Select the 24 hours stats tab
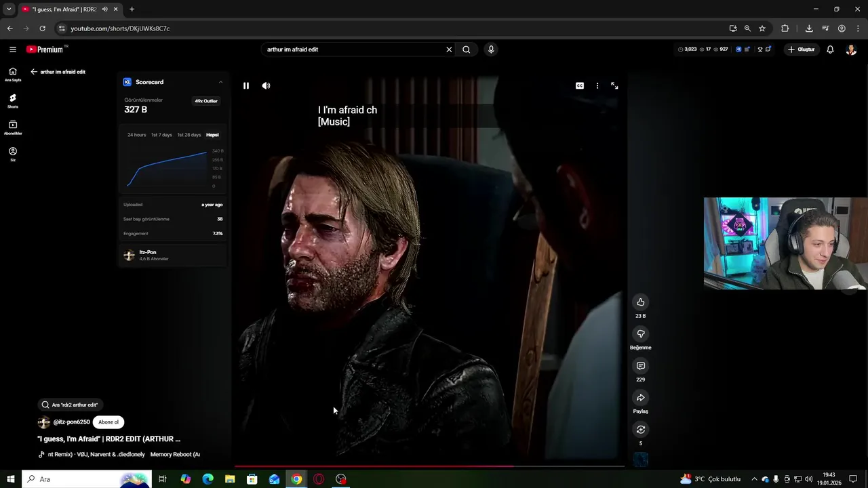868x488 pixels. (136, 135)
